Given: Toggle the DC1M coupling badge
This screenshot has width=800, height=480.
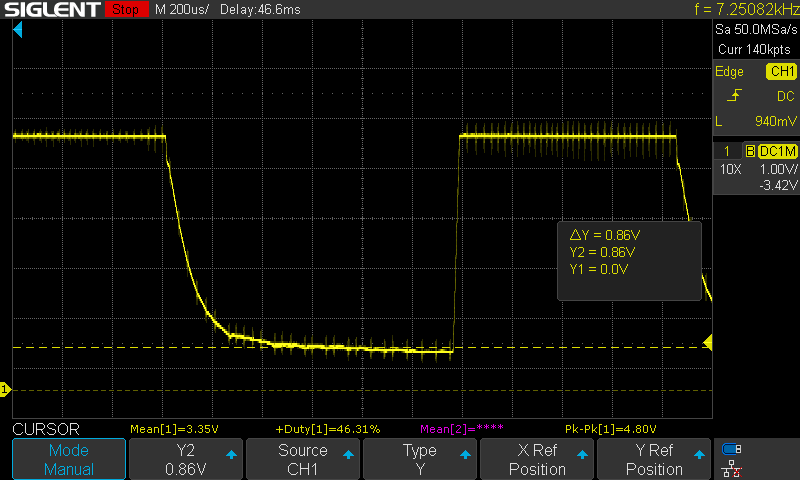Looking at the screenshot, I should pos(776,150).
